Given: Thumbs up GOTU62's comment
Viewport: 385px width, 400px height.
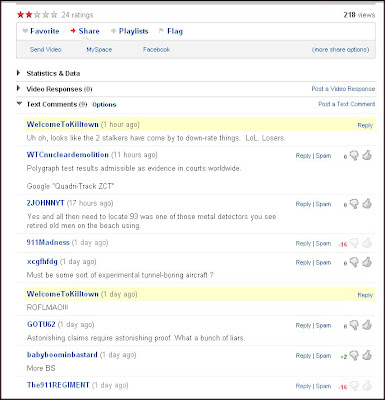Looking at the screenshot, I should click(367, 325).
